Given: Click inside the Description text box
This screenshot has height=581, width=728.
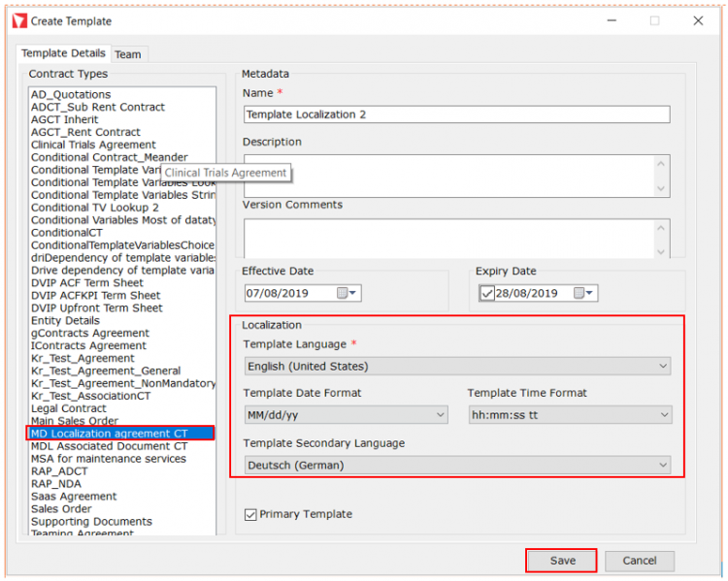Looking at the screenshot, I should coord(447,176).
